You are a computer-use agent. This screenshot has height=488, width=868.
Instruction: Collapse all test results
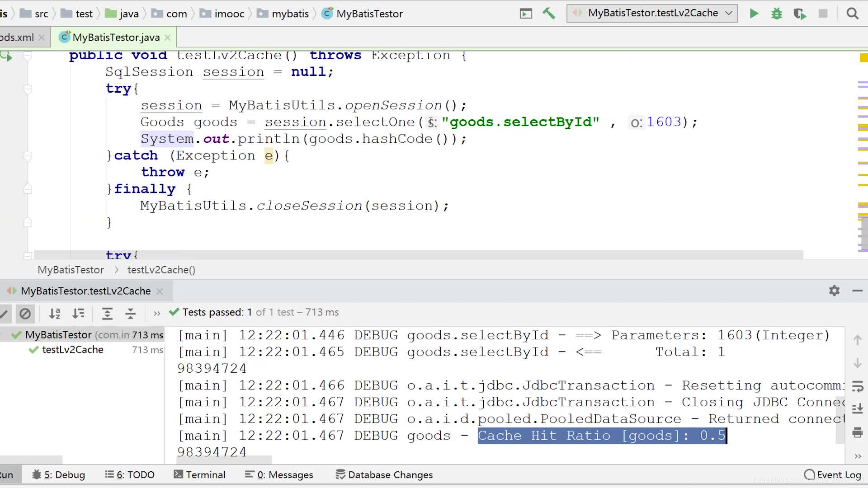[x=131, y=313]
